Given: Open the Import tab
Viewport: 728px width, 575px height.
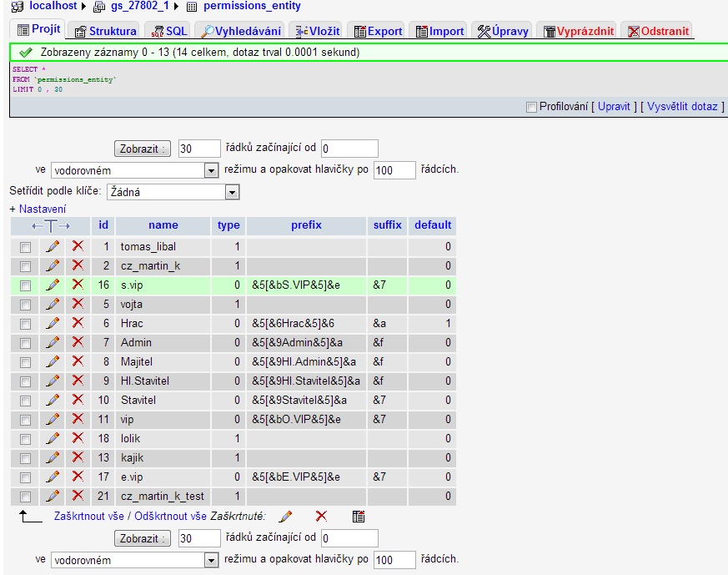Looking at the screenshot, I should (439, 31).
